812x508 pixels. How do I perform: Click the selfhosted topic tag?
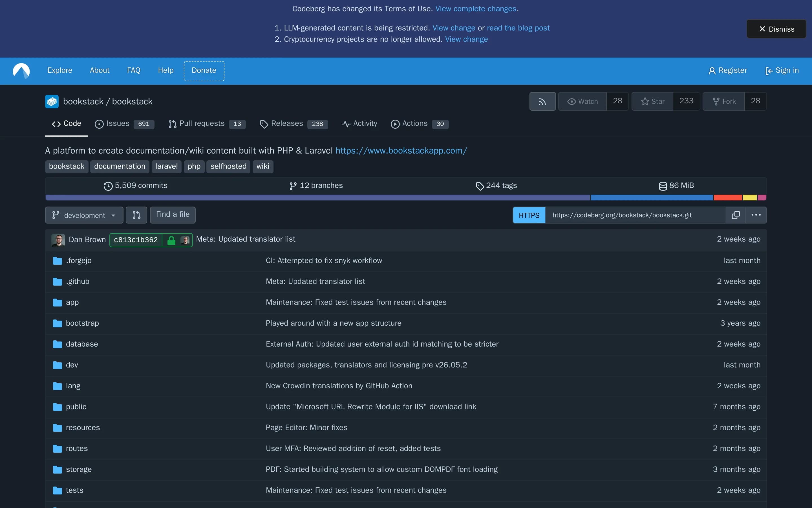point(228,167)
